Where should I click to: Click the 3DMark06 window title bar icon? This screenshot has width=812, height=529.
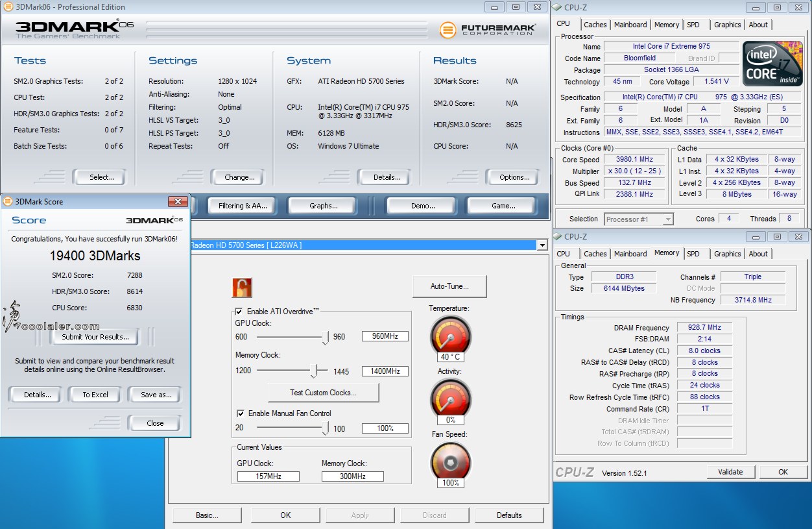7,7
